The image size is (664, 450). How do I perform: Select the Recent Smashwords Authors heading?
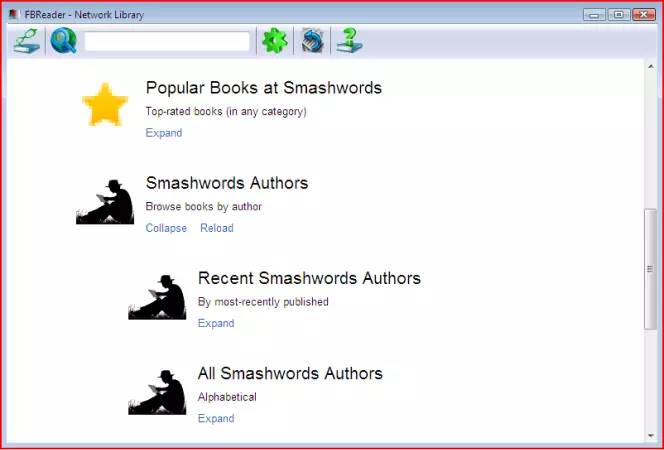point(309,279)
